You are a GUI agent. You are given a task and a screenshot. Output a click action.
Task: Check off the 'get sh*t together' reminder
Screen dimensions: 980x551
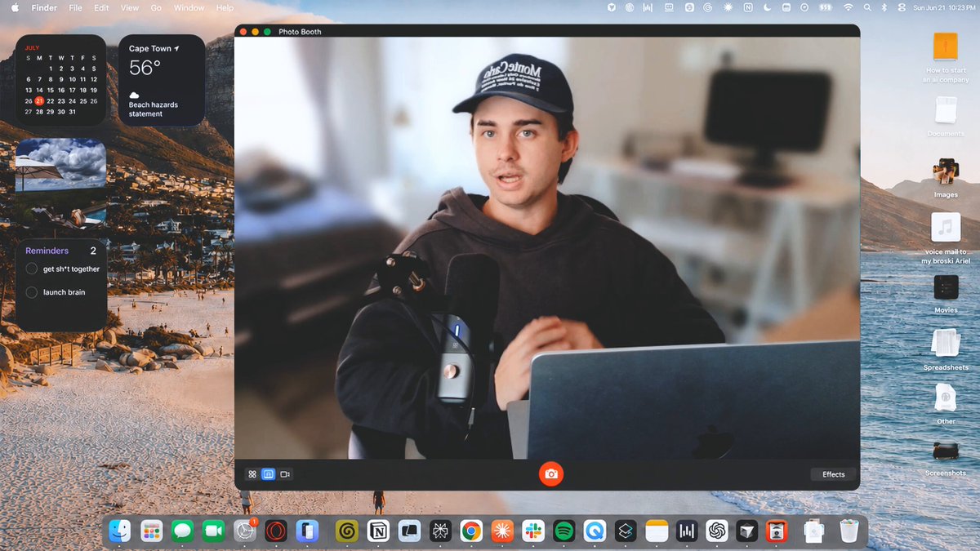pos(32,269)
